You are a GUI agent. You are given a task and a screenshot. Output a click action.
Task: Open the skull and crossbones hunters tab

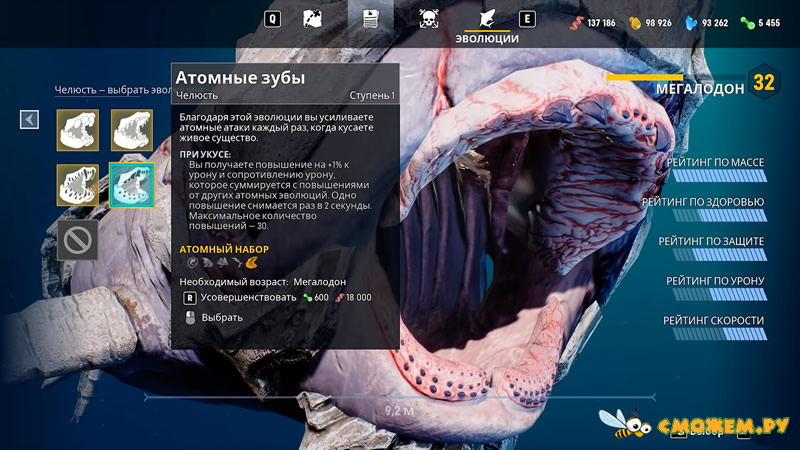pyautogui.click(x=429, y=19)
